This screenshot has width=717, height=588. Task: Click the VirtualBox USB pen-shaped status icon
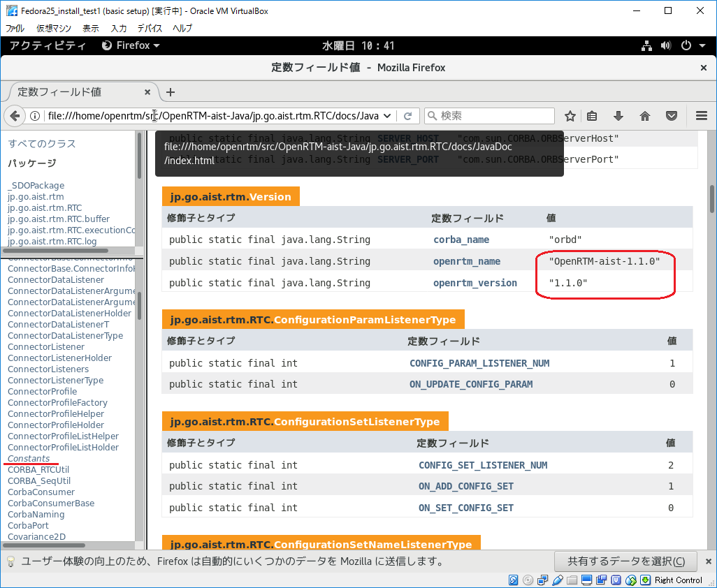pos(558,580)
